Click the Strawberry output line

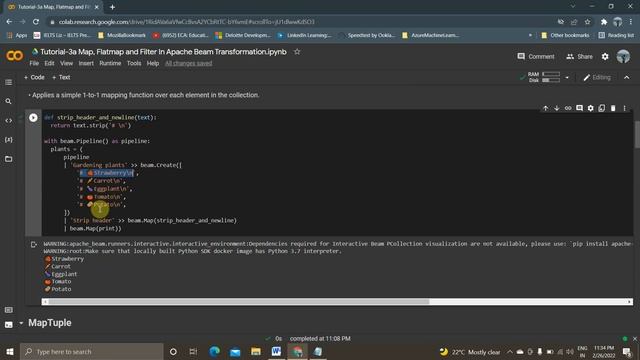(x=64, y=259)
